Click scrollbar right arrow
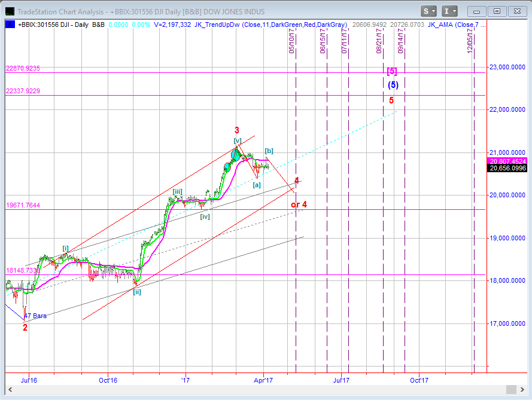The height and width of the screenshot is (400, 532). (522, 389)
